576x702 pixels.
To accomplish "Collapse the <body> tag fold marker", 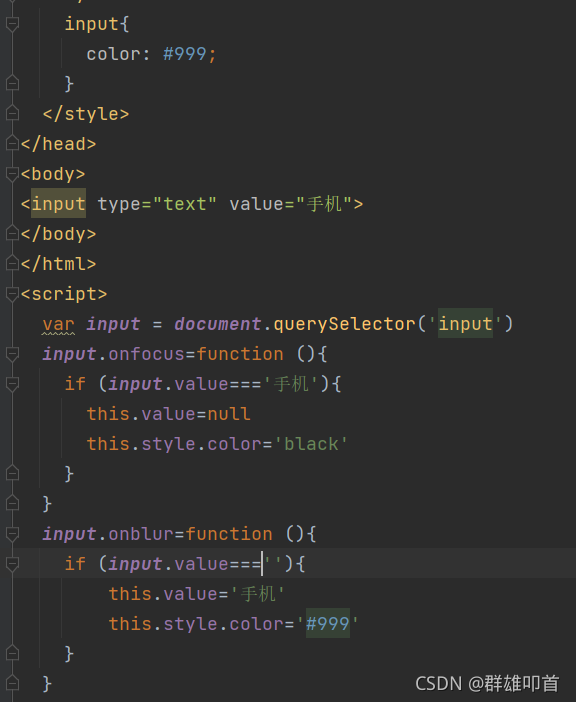I will (x=13, y=174).
